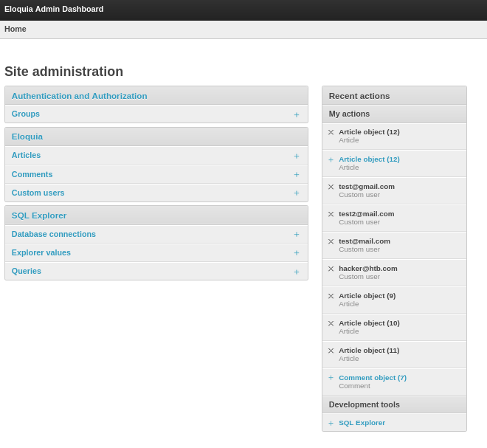The width and height of the screenshot is (487, 448).
Task: Launch SQL Explorer from Development tools
Action: 362,423
